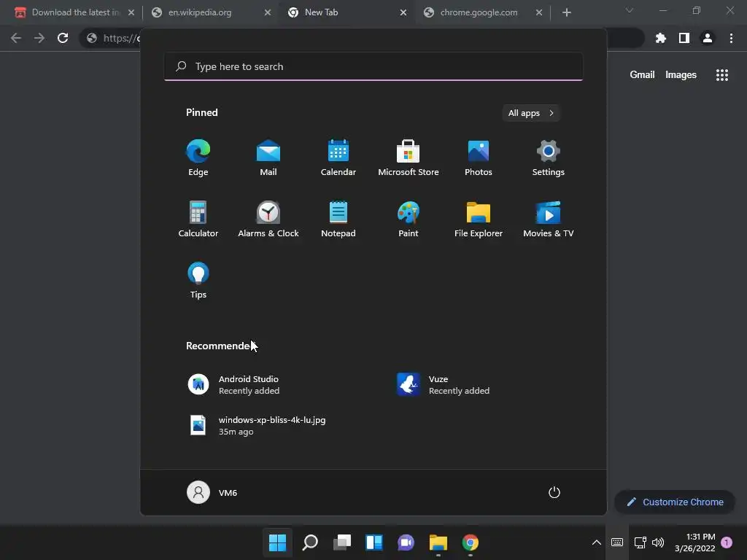Open the Widgets taskbar icon
The image size is (747, 560).
pos(374,542)
